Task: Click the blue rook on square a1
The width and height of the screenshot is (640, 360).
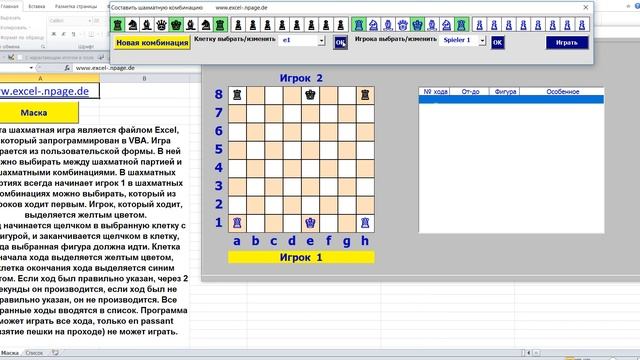Action: tap(237, 223)
